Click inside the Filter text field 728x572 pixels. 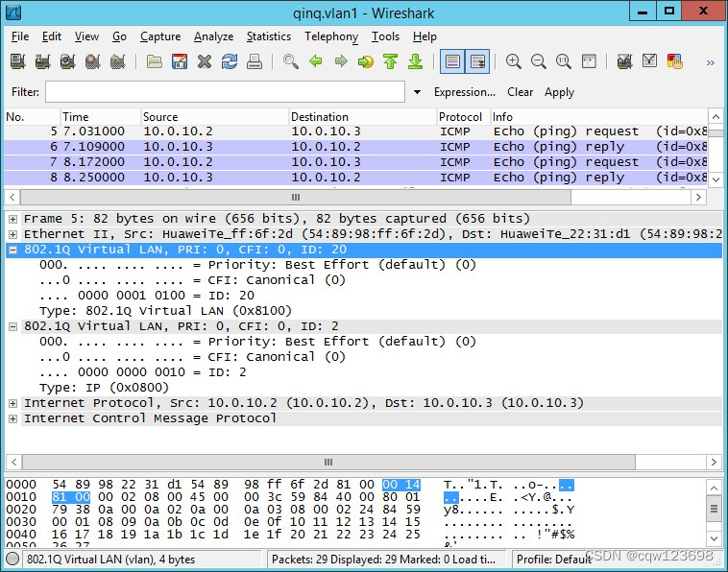click(225, 92)
